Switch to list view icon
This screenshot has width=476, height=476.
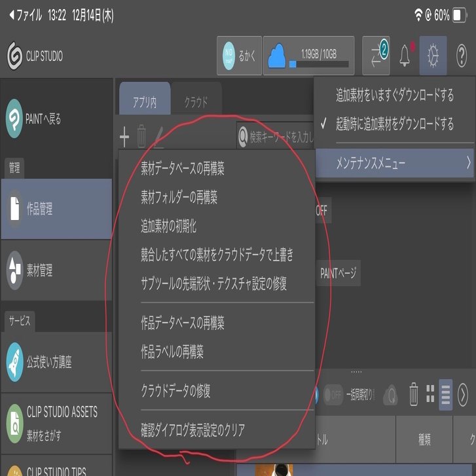(x=446, y=395)
